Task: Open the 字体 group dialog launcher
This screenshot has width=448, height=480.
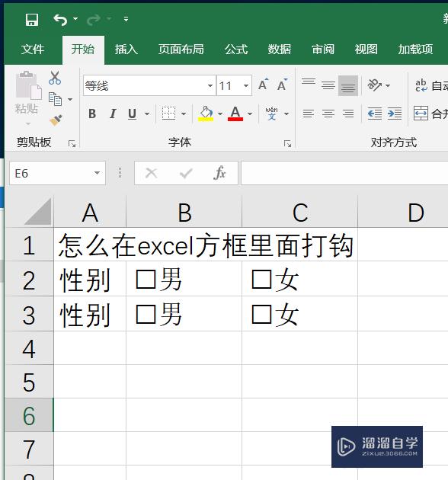Action: coord(287,143)
